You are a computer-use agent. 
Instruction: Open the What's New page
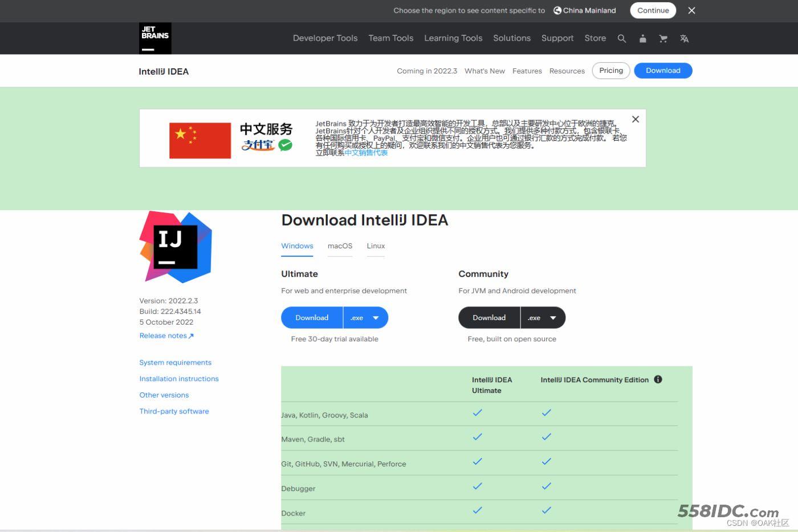pos(484,71)
